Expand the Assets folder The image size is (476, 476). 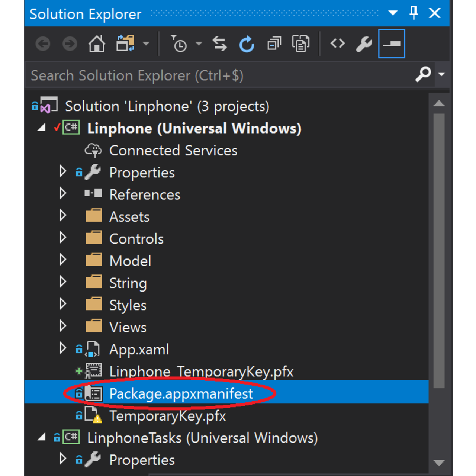(x=63, y=216)
